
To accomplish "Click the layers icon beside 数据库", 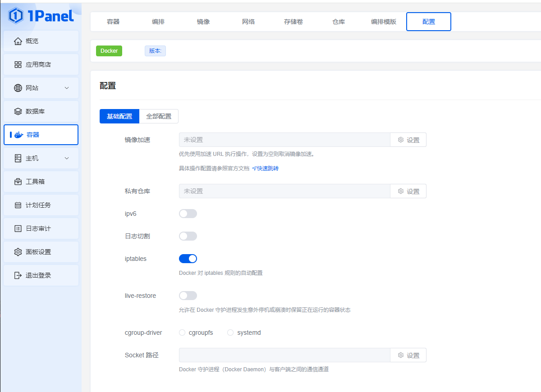I will [18, 111].
